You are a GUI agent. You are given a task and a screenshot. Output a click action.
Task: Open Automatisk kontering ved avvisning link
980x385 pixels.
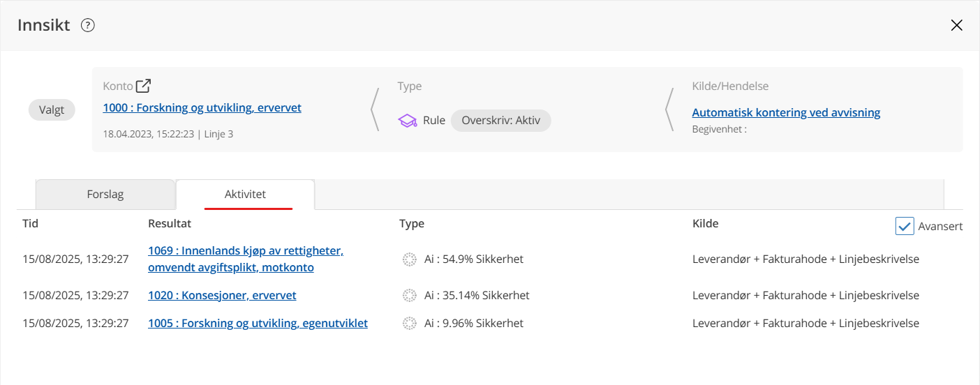click(786, 112)
